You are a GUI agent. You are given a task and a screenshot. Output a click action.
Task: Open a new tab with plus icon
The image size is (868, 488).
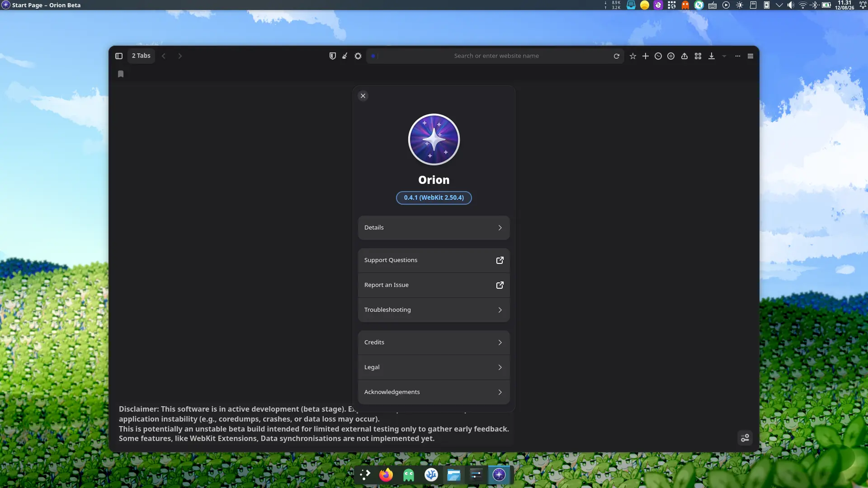646,56
